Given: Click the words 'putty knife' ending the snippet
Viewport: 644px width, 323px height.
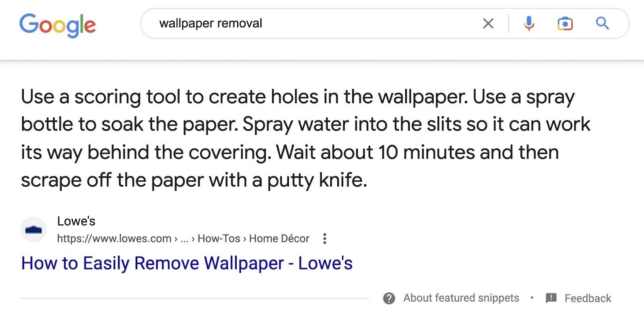Looking at the screenshot, I should pos(317,180).
